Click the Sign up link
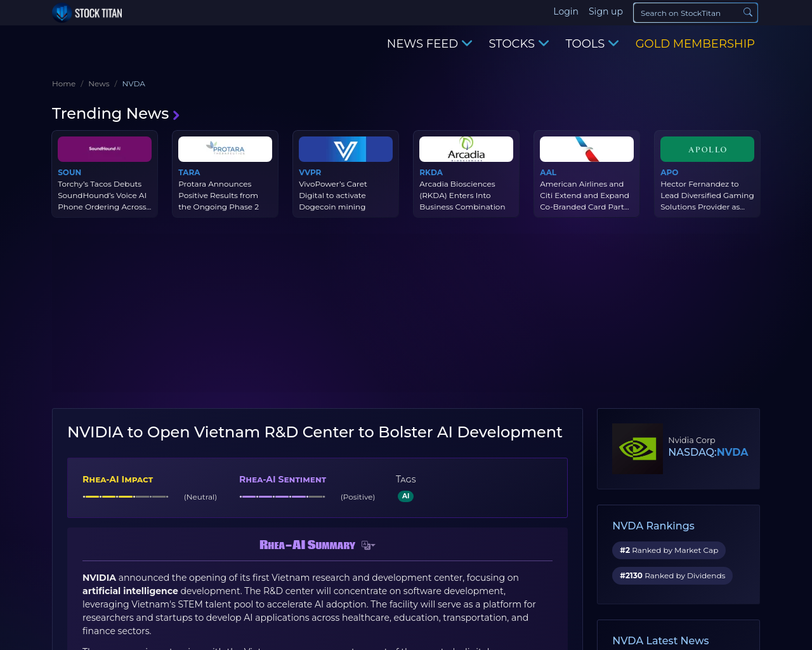Viewport: 812px width, 650px height. 606,11
